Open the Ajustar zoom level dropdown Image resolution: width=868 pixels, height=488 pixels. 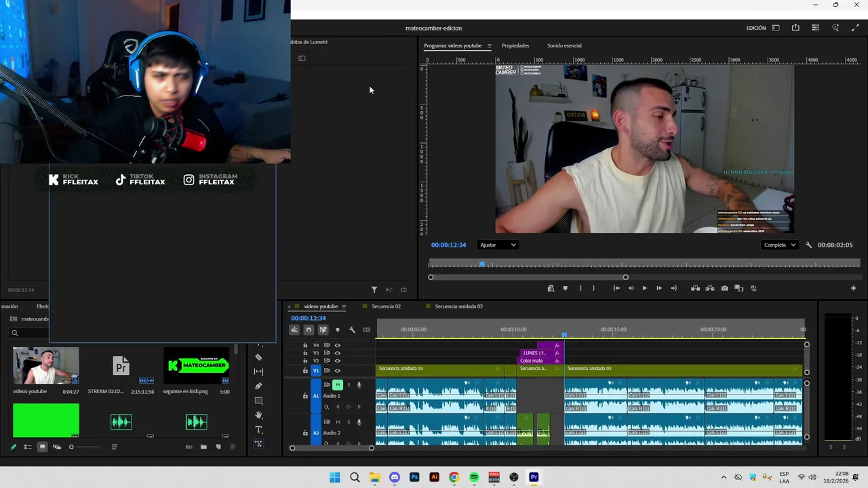[498, 245]
